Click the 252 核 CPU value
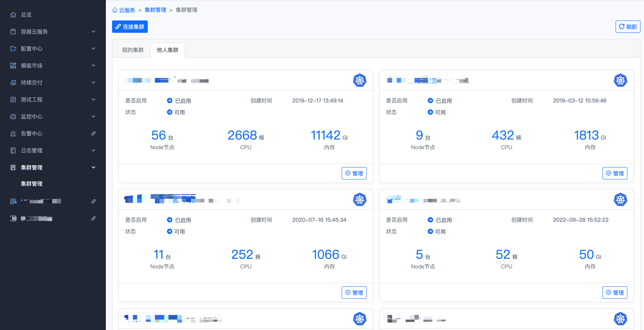This screenshot has width=644, height=330. [246, 255]
